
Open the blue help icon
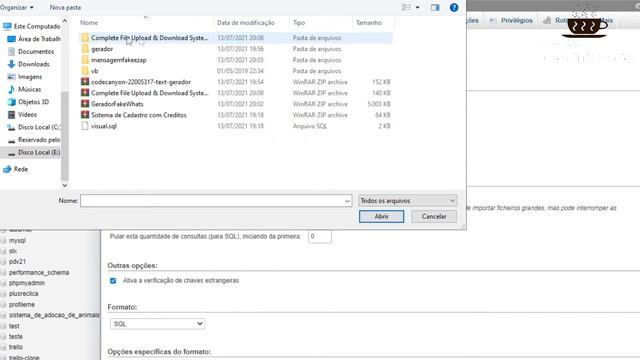point(454,7)
